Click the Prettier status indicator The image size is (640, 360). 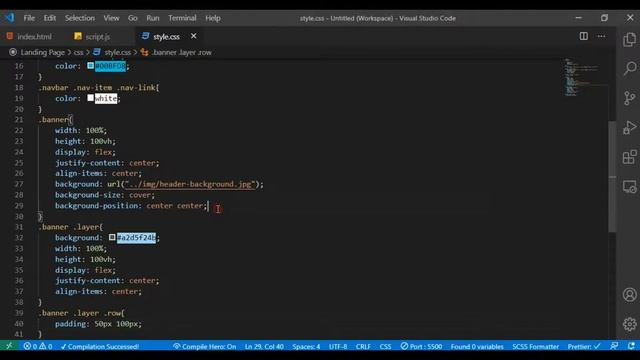tap(584, 346)
